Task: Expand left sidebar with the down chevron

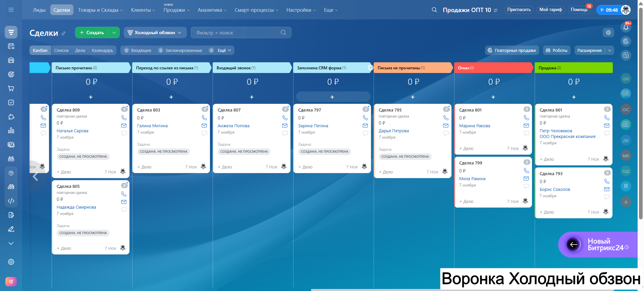Action: pyautogui.click(x=11, y=243)
